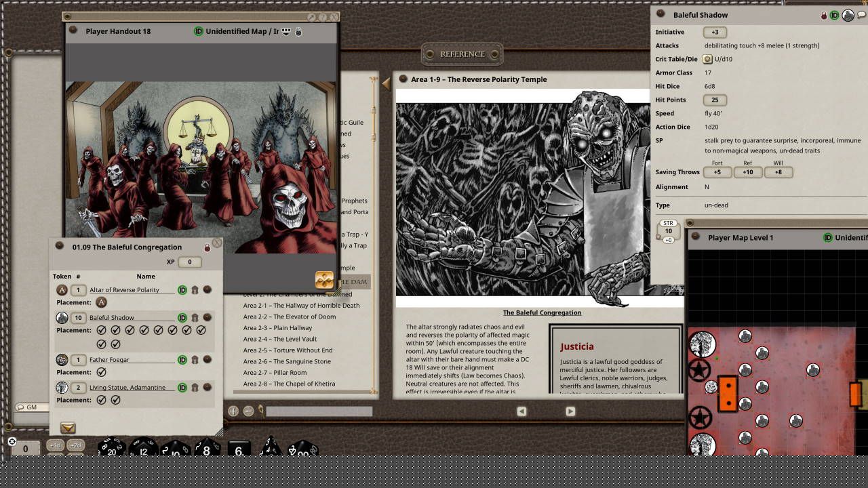Click the Living Statue token image
The width and height of the screenshot is (868, 488).
click(62, 388)
